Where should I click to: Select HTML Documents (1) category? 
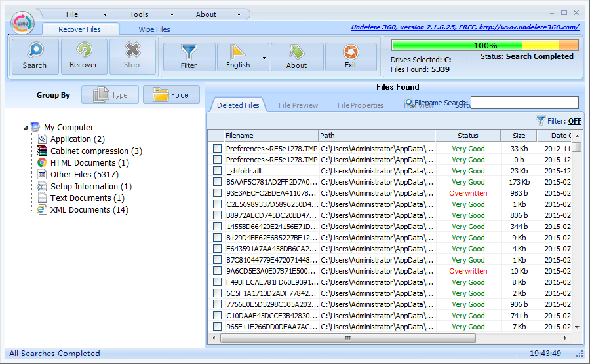coord(90,163)
